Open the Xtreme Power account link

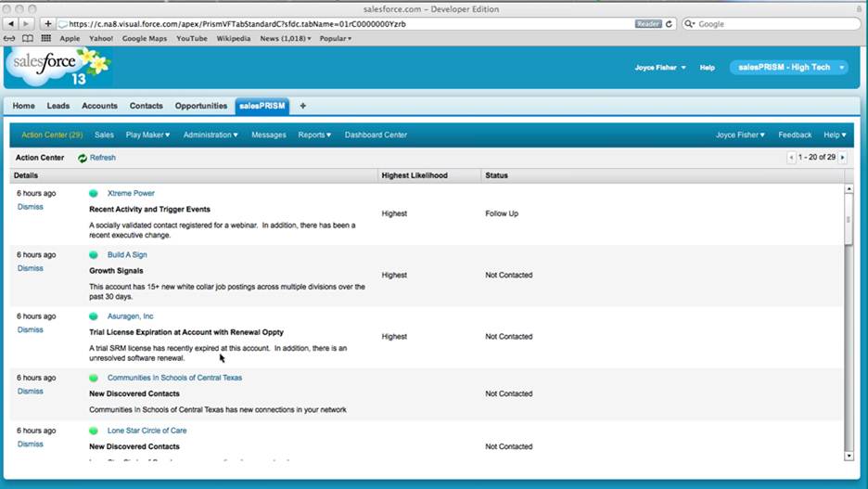point(131,193)
